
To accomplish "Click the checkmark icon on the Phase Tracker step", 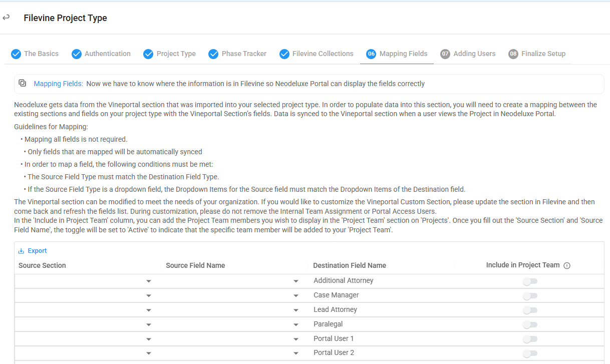I will click(x=213, y=54).
